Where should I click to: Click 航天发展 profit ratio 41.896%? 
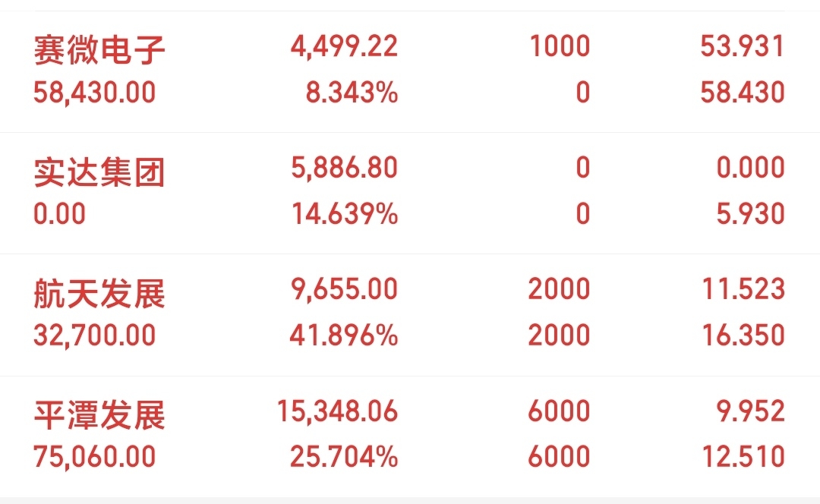(x=344, y=335)
